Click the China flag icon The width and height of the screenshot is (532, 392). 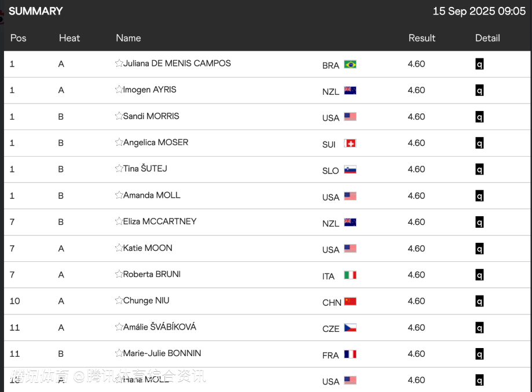point(350,302)
